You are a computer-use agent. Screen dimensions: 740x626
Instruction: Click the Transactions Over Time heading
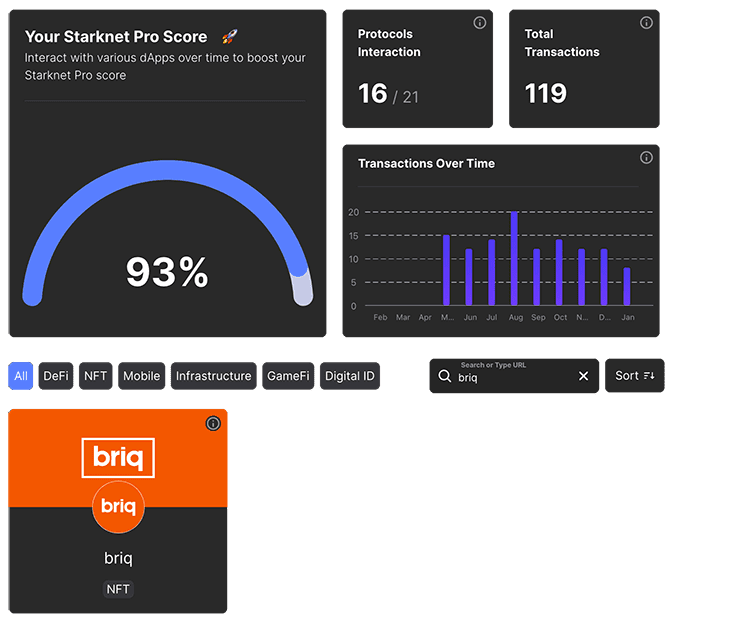(x=426, y=163)
